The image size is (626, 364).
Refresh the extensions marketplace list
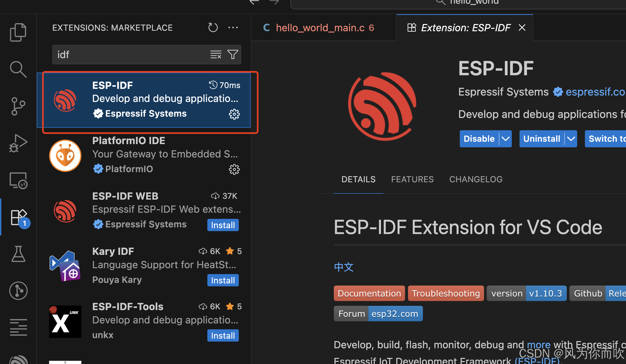pyautogui.click(x=213, y=27)
